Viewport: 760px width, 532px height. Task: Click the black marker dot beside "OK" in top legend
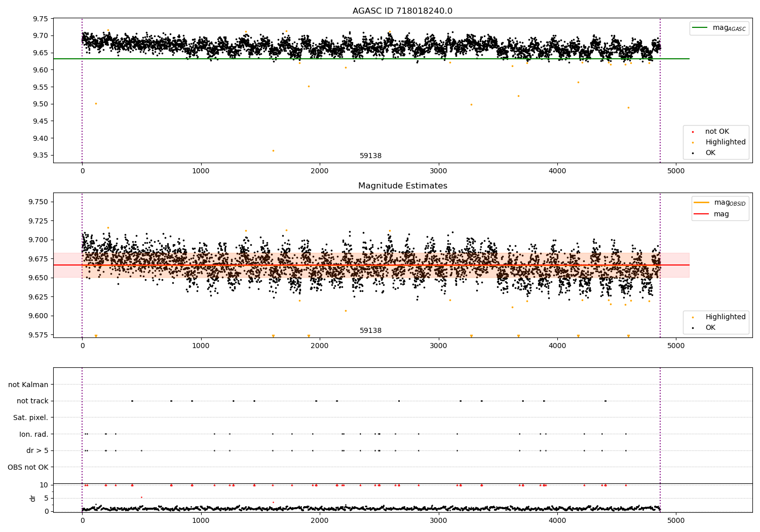pyautogui.click(x=693, y=154)
